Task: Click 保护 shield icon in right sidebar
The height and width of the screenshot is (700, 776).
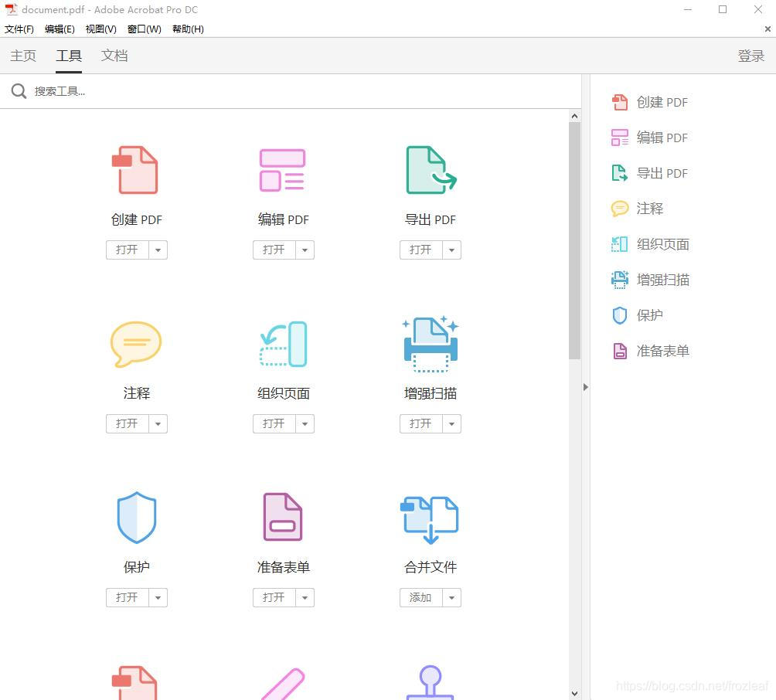Action: pyautogui.click(x=620, y=315)
